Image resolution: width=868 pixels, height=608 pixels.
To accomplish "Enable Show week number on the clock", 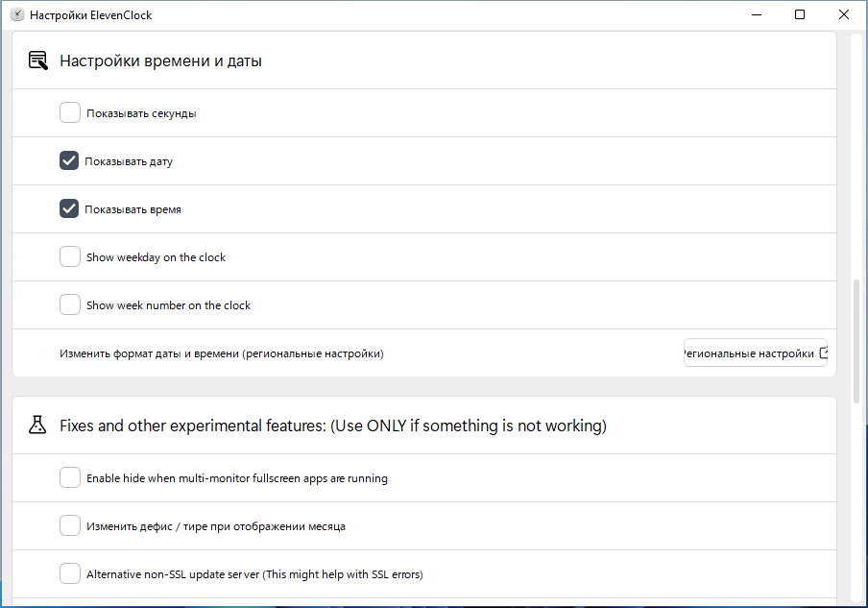I will tap(70, 304).
